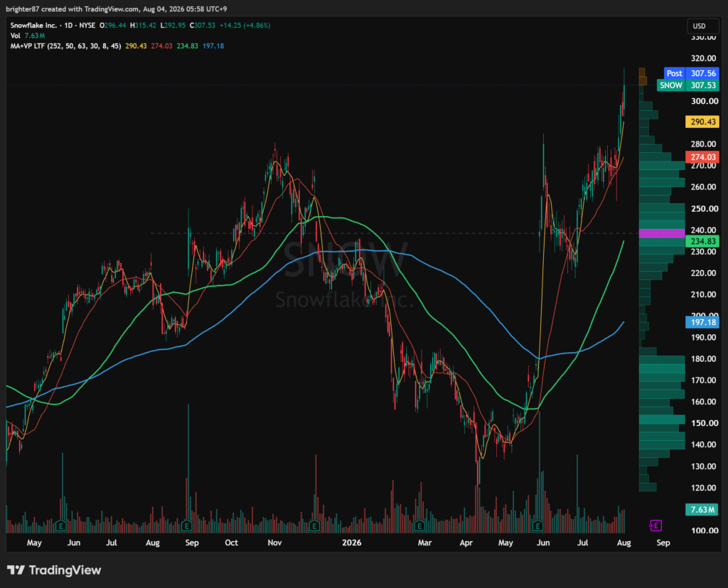Open the earnings marker between May and Jun 2025
Screen dimensions: 728x588
click(x=60, y=525)
